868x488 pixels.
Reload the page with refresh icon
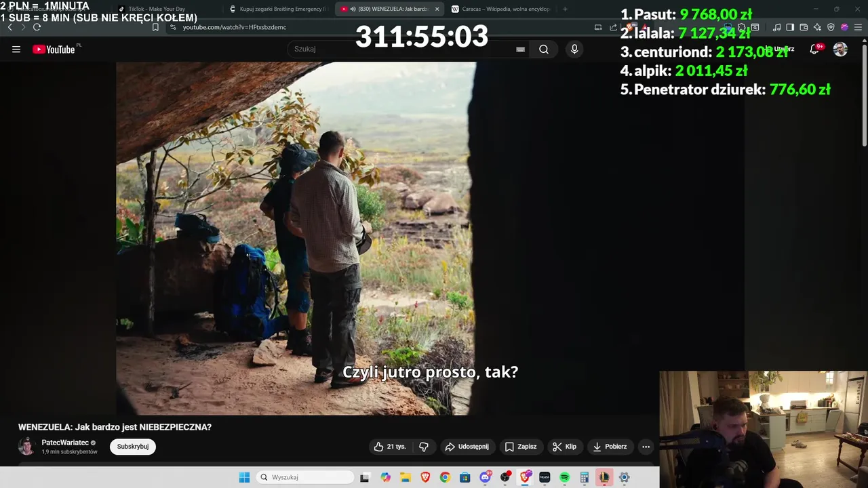pyautogui.click(x=37, y=27)
